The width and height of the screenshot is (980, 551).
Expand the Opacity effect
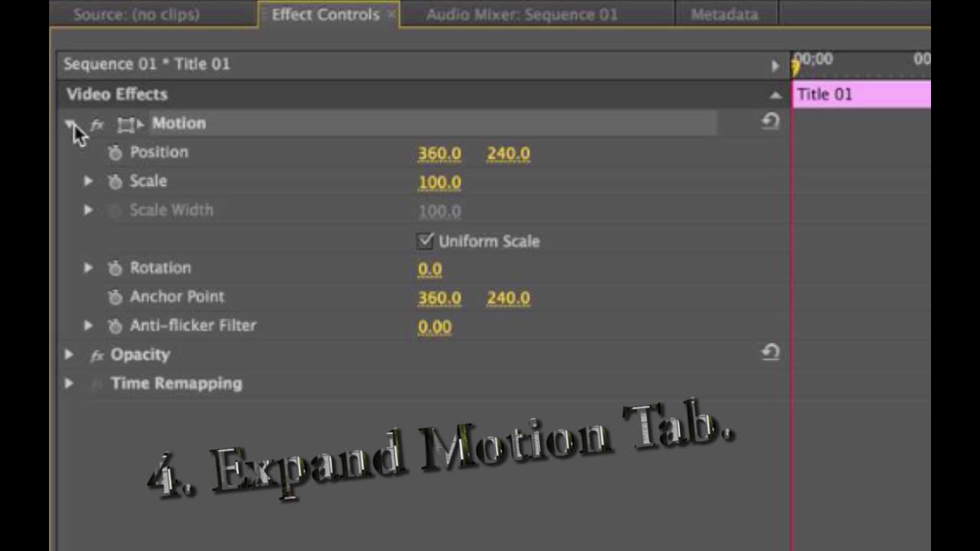click(x=69, y=354)
